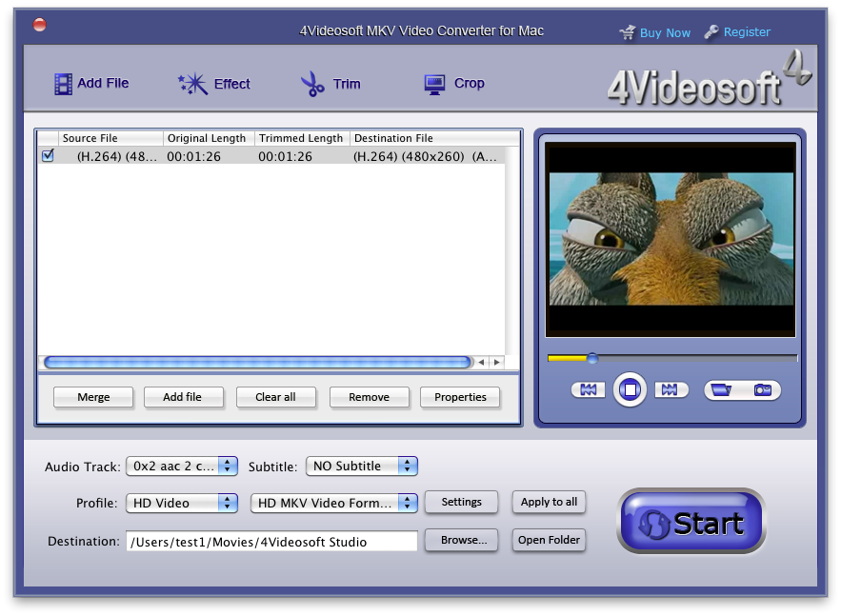Image resolution: width=841 pixels, height=616 pixels.
Task: Click the Open Folder button
Action: 549,540
